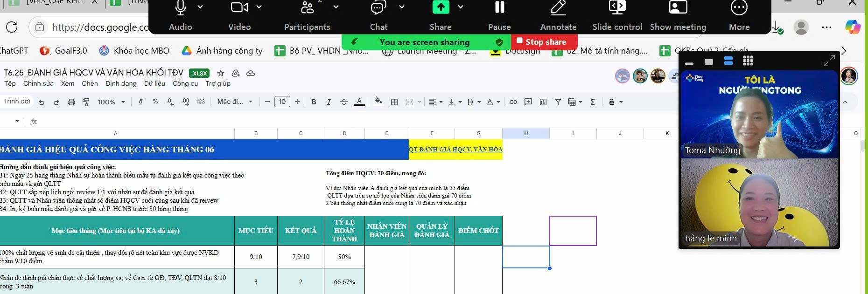Click the Borders icon
Image resolution: width=868 pixels, height=294 pixels.
(x=394, y=102)
